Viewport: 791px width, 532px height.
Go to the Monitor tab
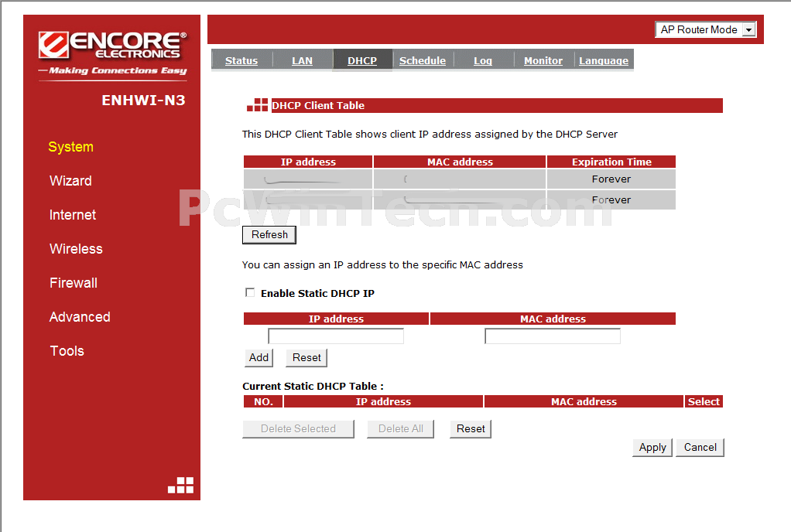(543, 60)
